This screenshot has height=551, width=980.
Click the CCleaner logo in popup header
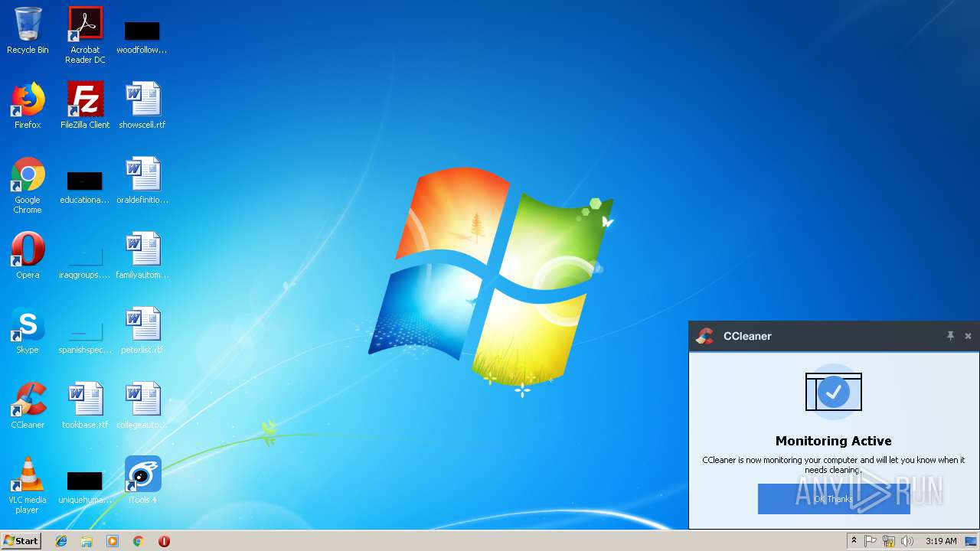704,336
